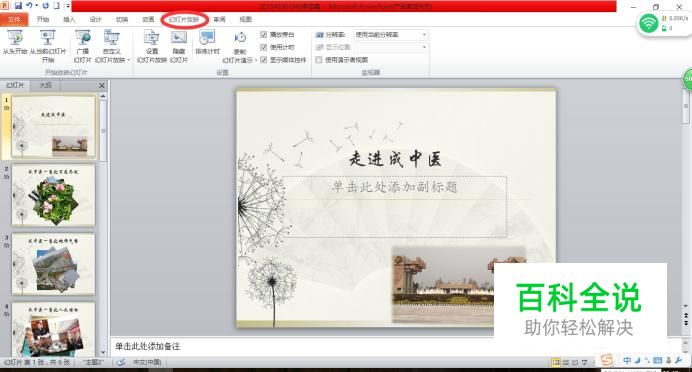Click thumbnail pane scroll up arrow
This screenshot has width=692, height=372.
click(103, 96)
